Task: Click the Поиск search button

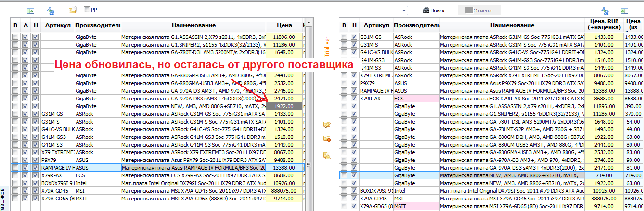Action: (434, 10)
